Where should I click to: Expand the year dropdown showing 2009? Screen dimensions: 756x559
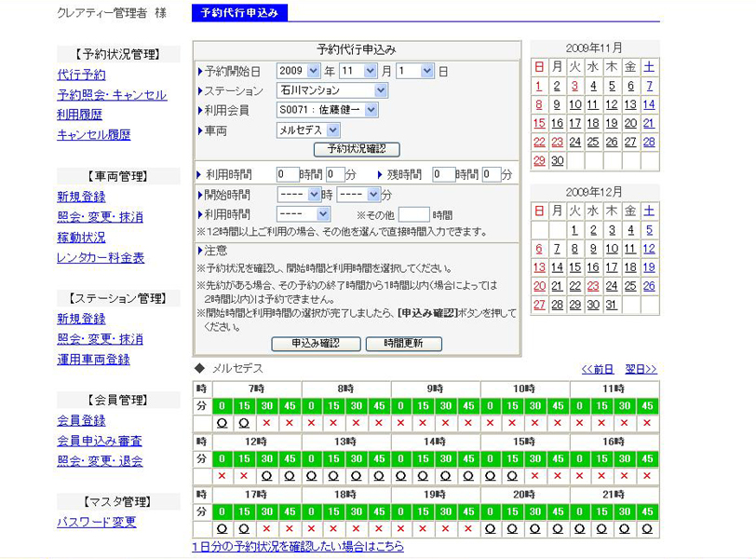[299, 71]
